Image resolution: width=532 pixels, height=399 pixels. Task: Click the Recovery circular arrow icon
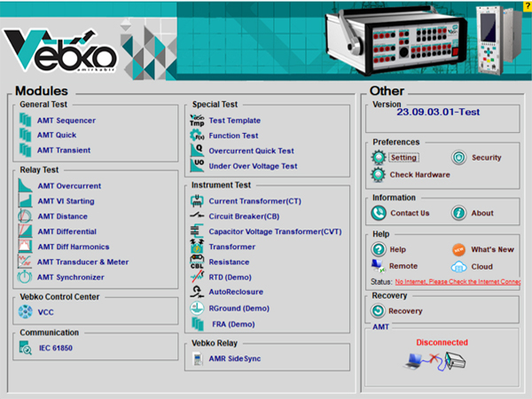(x=378, y=310)
